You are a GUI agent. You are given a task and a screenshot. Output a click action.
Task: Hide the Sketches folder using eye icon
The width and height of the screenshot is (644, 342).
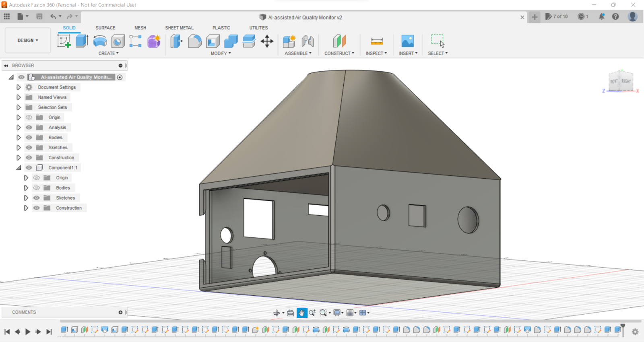pyautogui.click(x=29, y=148)
